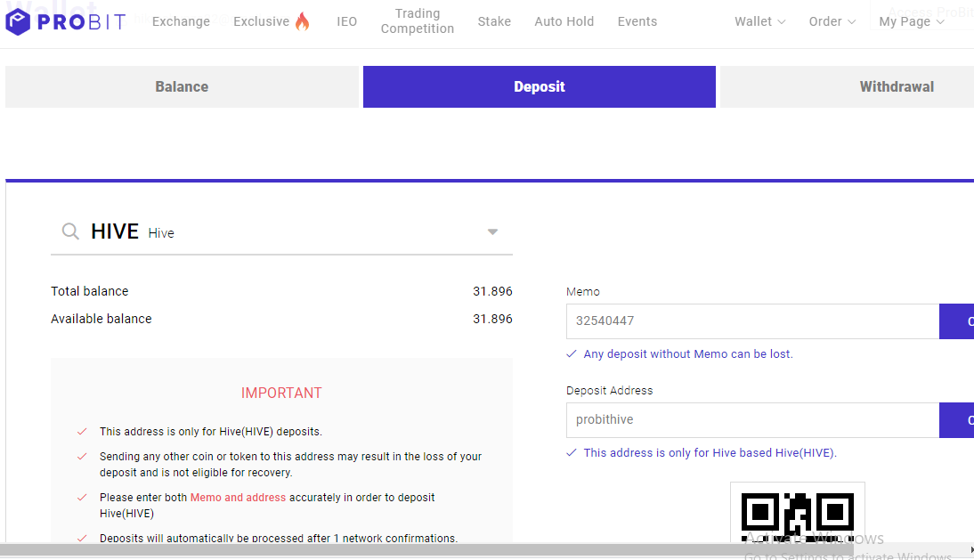Switch to the Balance tab

point(182,87)
